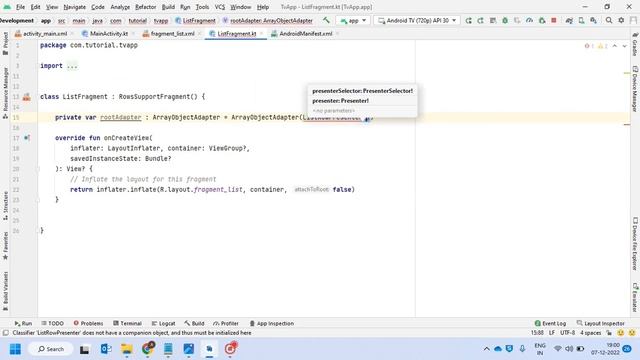The width and height of the screenshot is (640, 360).
Task: Click the taskbar volume icon
Action: coord(569,349)
